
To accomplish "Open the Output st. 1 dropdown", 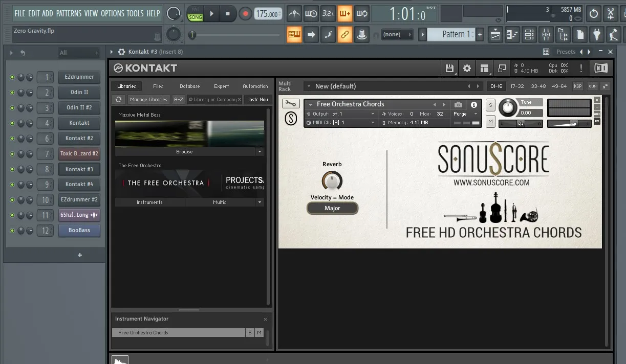I will click(340, 114).
